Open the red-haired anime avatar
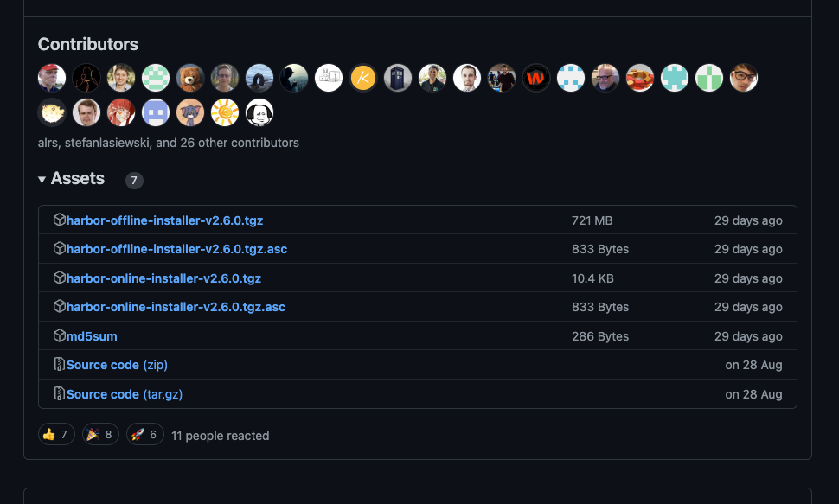Screen dimensions: 839x504 pyautogui.click(x=121, y=112)
